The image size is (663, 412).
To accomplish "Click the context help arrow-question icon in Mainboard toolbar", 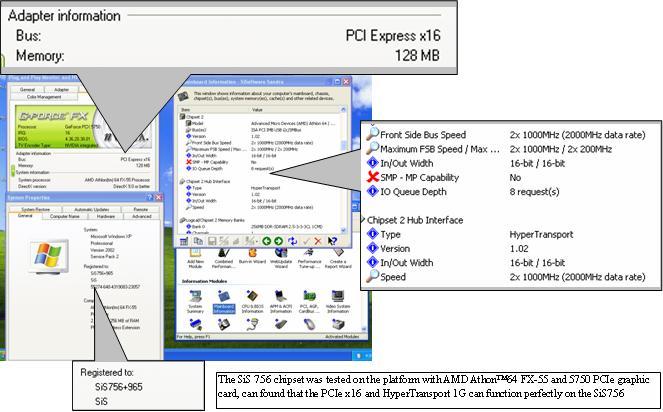I will pos(332,241).
